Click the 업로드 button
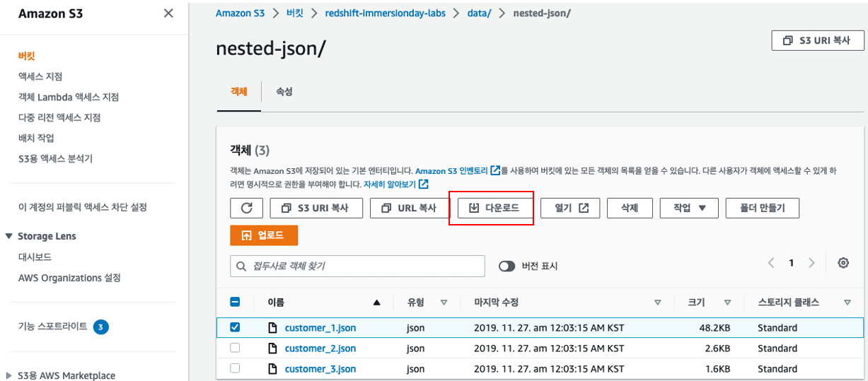This screenshot has width=868, height=381. [264, 235]
